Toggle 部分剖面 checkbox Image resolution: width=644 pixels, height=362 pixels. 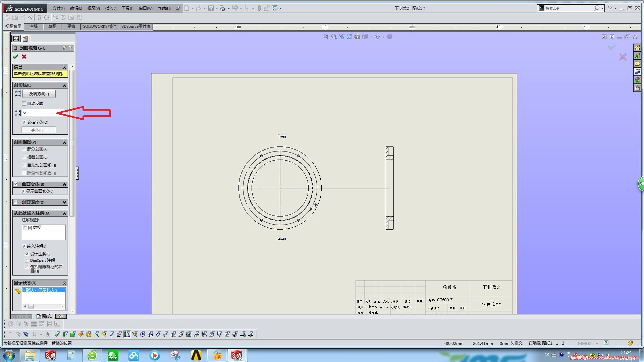click(24, 149)
